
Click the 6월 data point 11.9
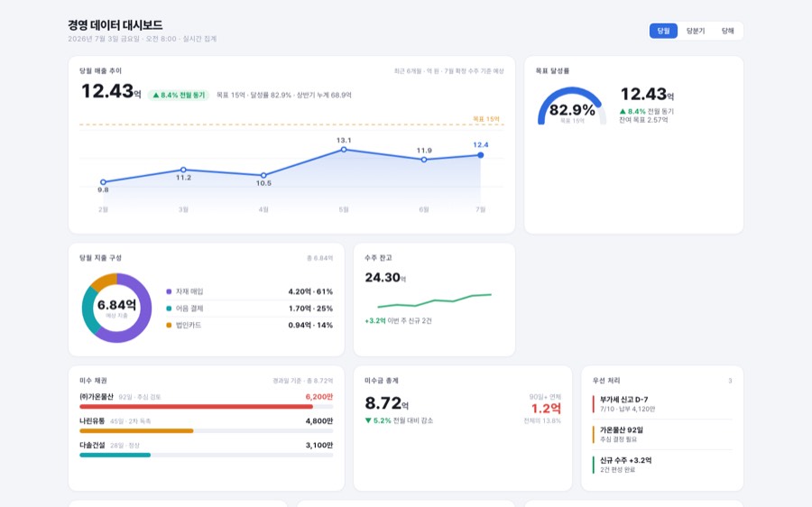424,160
